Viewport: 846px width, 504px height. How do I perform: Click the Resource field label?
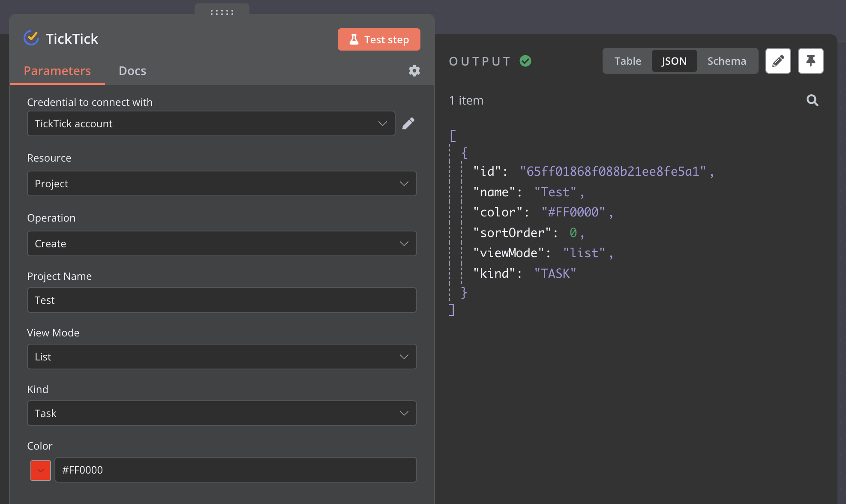[49, 158]
